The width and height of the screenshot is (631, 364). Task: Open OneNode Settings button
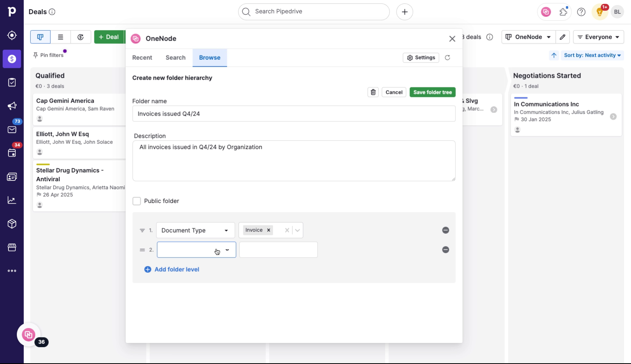click(421, 57)
